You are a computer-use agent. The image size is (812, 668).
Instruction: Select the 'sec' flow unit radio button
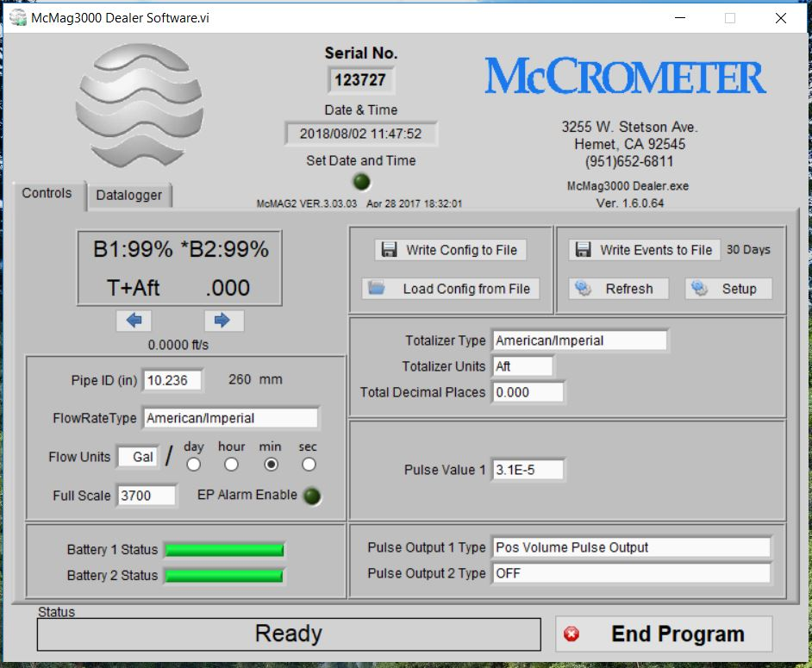click(x=308, y=465)
